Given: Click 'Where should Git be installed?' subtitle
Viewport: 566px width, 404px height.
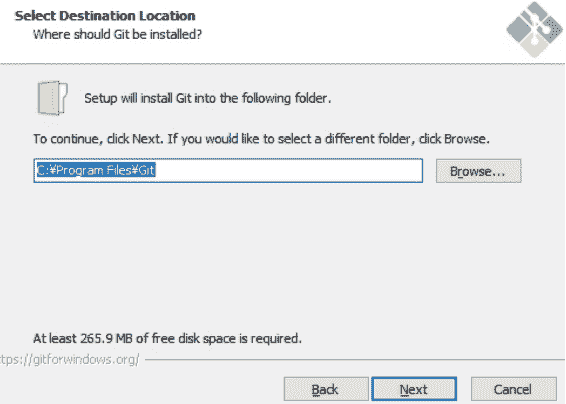Looking at the screenshot, I should [x=117, y=35].
